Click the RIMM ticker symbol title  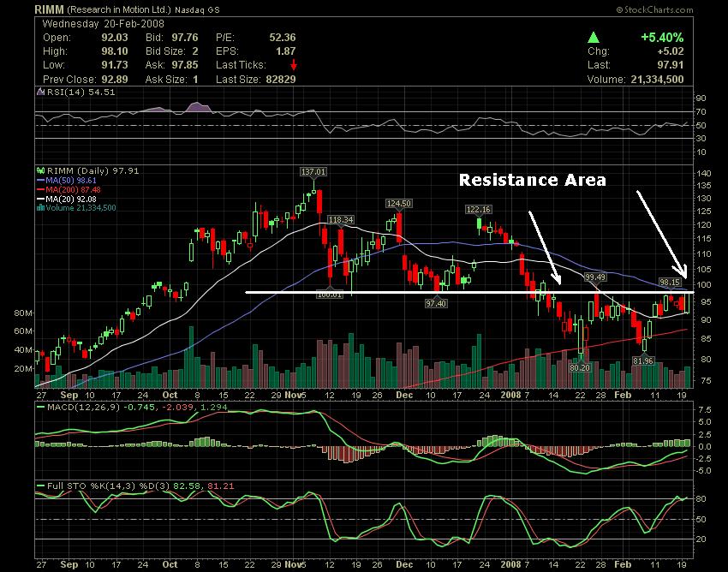coord(50,9)
